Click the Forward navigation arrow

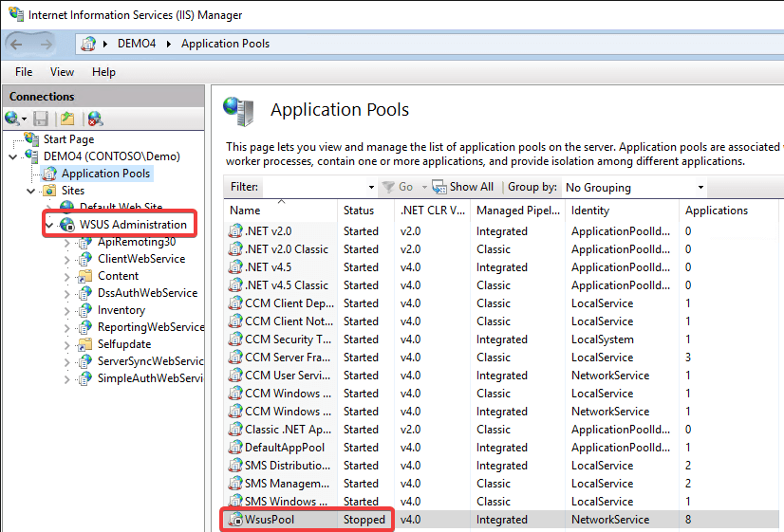(x=46, y=44)
